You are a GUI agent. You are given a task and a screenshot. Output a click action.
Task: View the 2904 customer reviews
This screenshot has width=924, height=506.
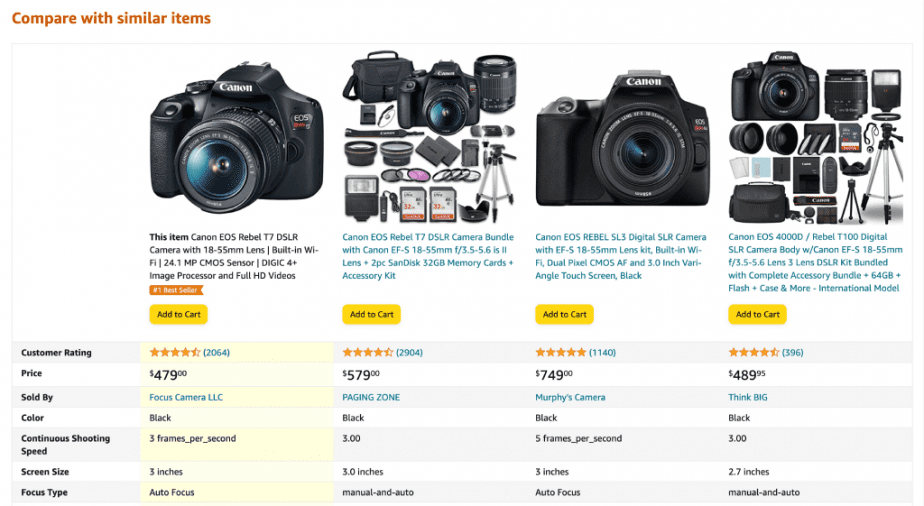pos(409,352)
